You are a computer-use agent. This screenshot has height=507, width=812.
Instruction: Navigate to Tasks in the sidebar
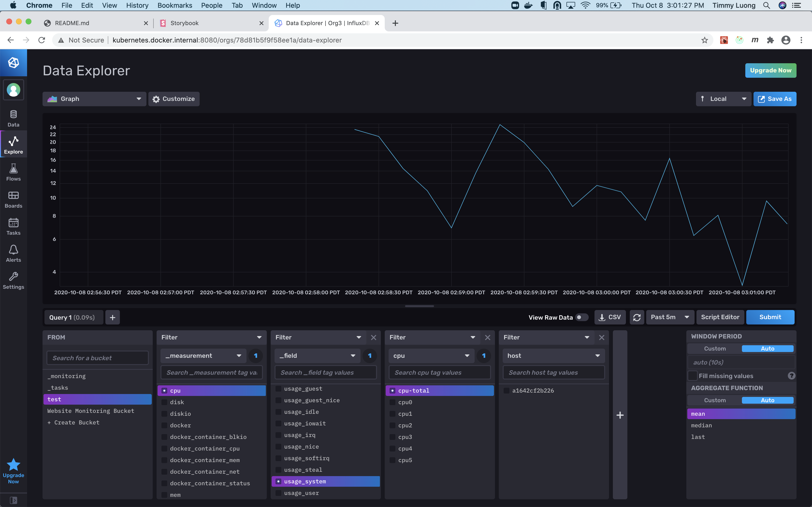(x=13, y=226)
